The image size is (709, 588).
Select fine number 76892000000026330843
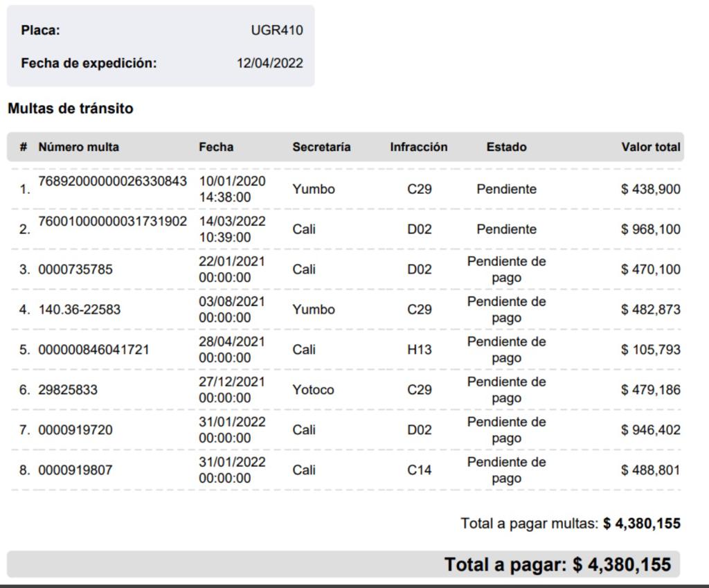(x=112, y=181)
